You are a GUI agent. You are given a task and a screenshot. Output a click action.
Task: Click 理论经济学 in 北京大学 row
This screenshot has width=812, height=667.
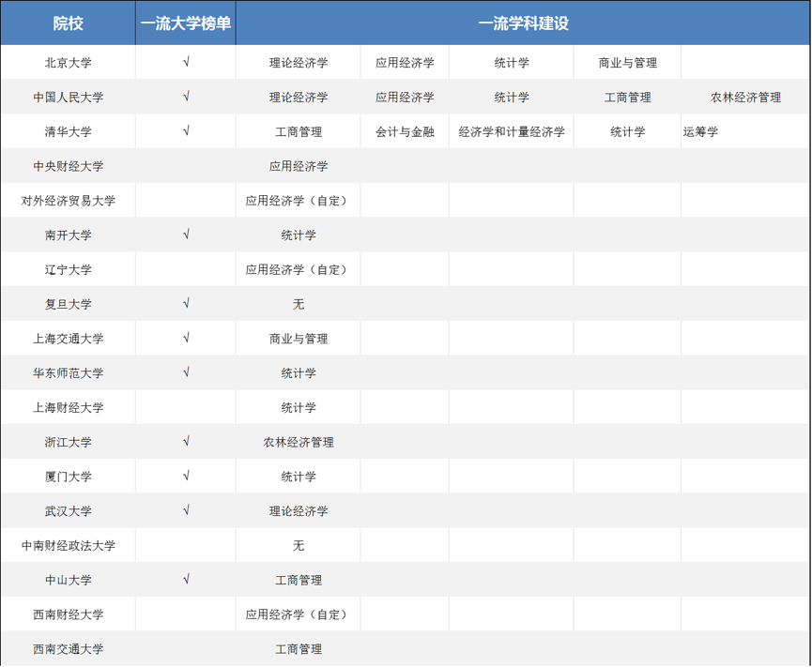point(299,63)
